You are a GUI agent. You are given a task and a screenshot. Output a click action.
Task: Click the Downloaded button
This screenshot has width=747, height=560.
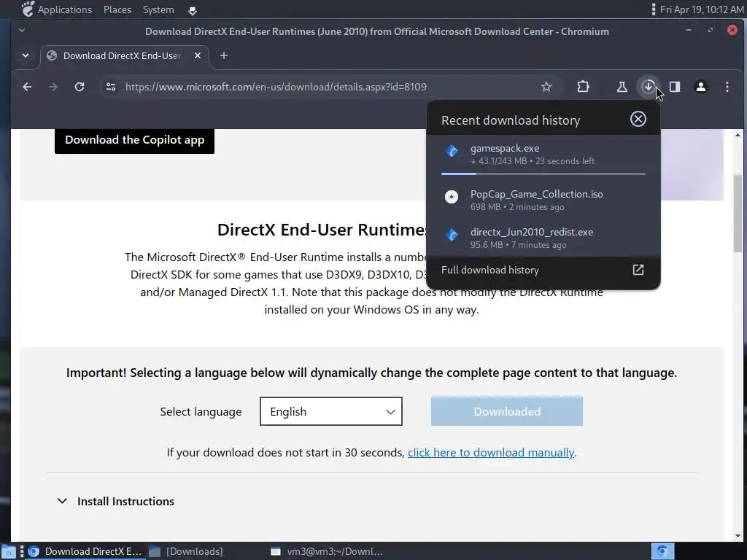click(x=507, y=411)
